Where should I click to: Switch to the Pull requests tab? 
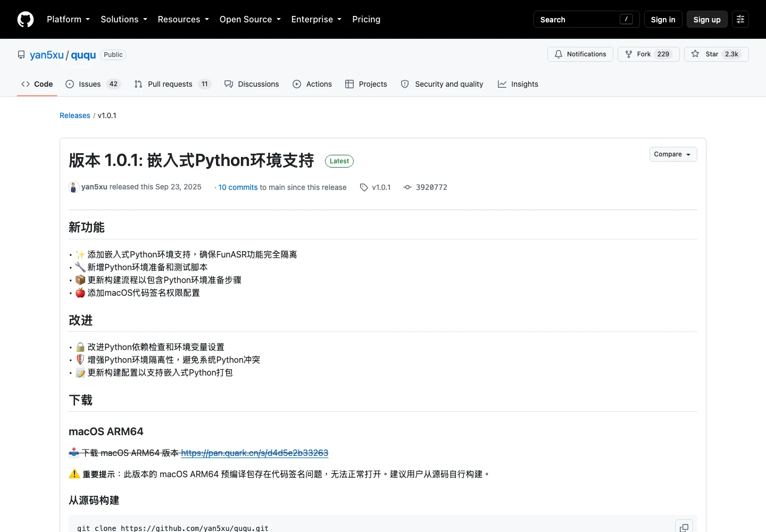pyautogui.click(x=173, y=84)
